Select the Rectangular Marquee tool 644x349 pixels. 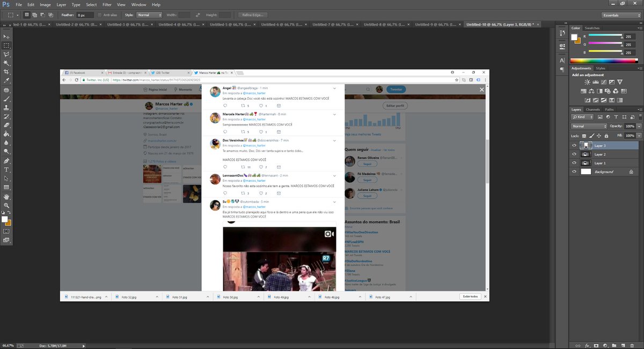tap(6, 46)
